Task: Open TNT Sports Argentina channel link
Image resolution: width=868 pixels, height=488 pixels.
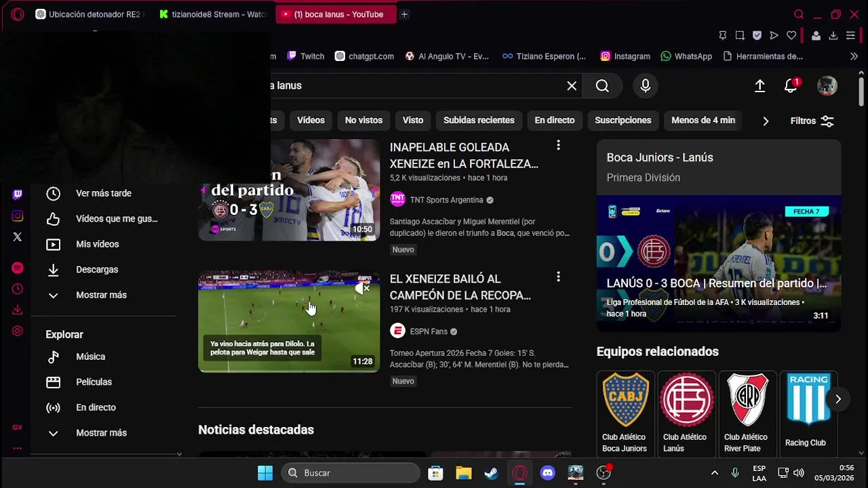Action: pyautogui.click(x=446, y=200)
